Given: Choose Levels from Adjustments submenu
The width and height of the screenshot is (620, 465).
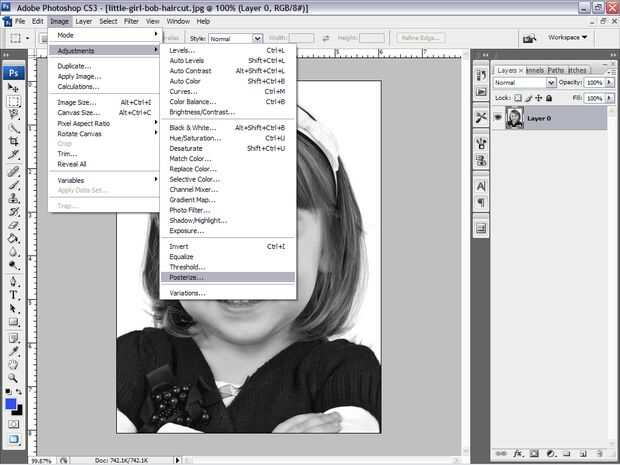Looking at the screenshot, I should [x=228, y=50].
